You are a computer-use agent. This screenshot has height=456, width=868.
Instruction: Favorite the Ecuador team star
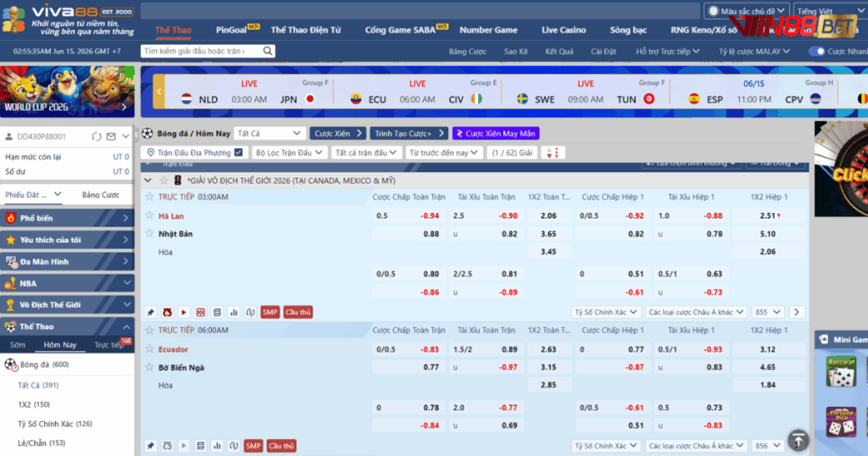click(149, 349)
